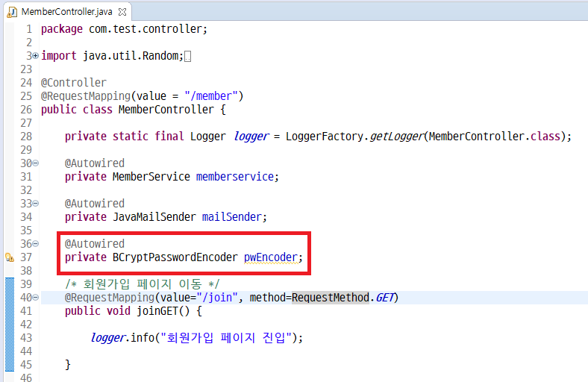Click 'getLogger' method call

click(x=396, y=137)
